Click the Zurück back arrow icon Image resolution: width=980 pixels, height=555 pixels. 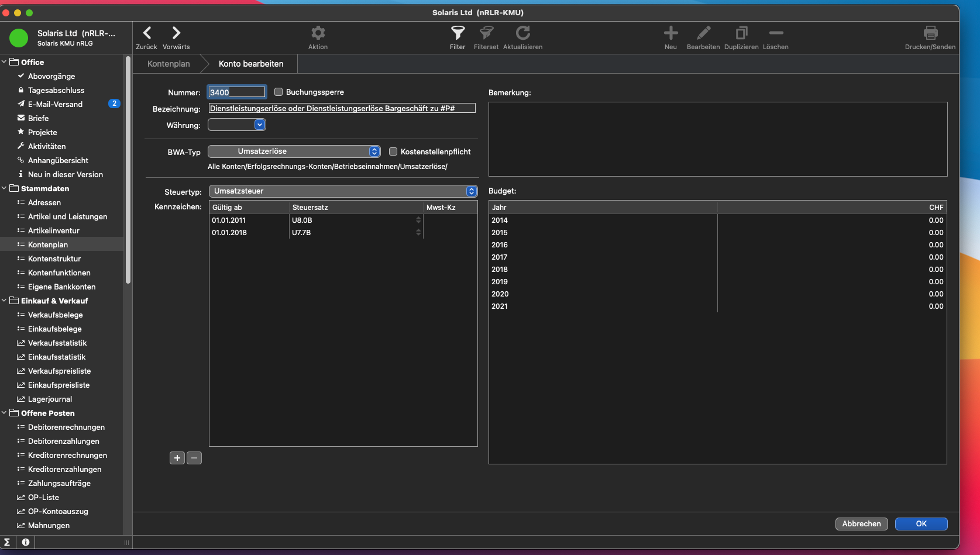point(147,33)
